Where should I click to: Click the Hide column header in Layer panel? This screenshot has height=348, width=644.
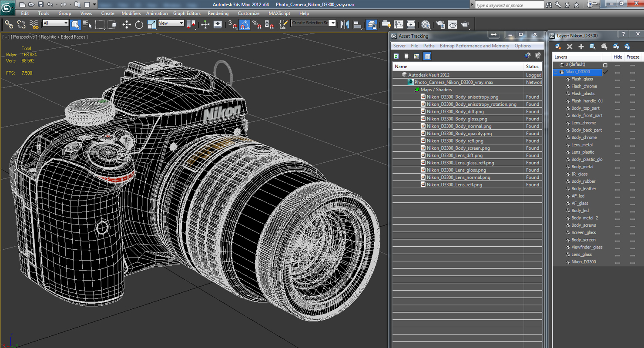(618, 57)
